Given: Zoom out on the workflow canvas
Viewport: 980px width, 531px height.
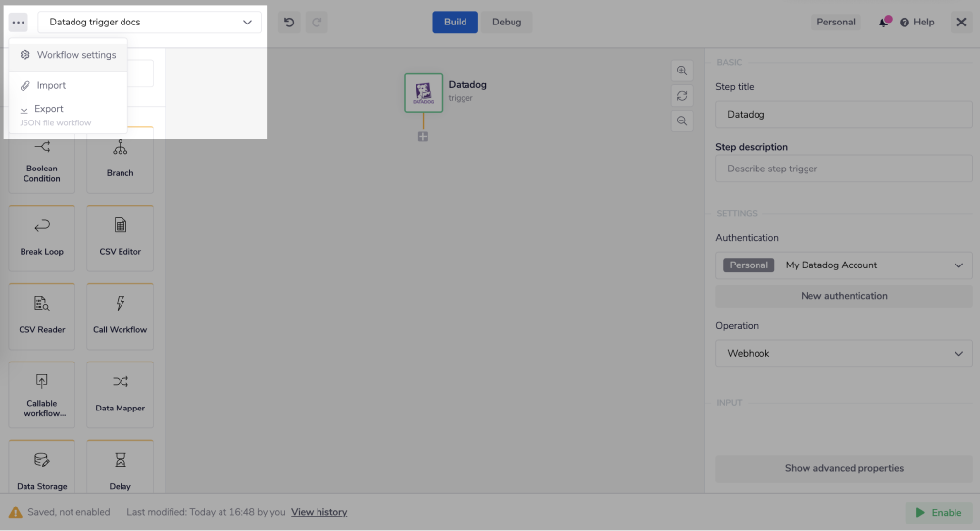Looking at the screenshot, I should tap(682, 121).
